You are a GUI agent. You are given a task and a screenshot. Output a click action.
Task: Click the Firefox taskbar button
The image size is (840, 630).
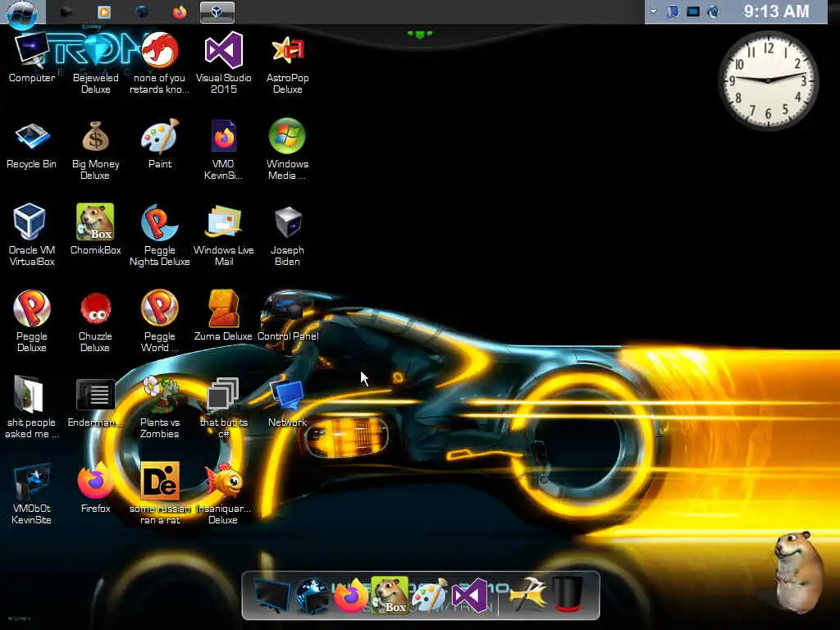(x=180, y=11)
